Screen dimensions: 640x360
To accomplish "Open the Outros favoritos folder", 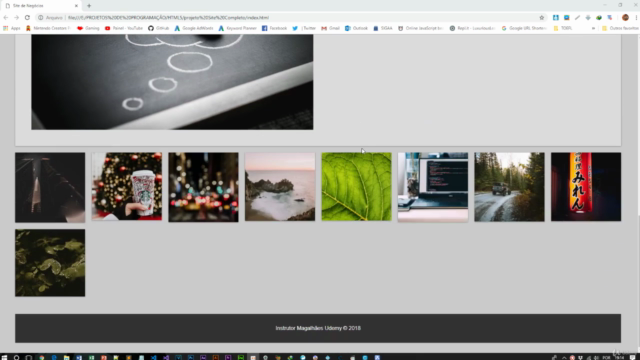I will tap(620, 28).
